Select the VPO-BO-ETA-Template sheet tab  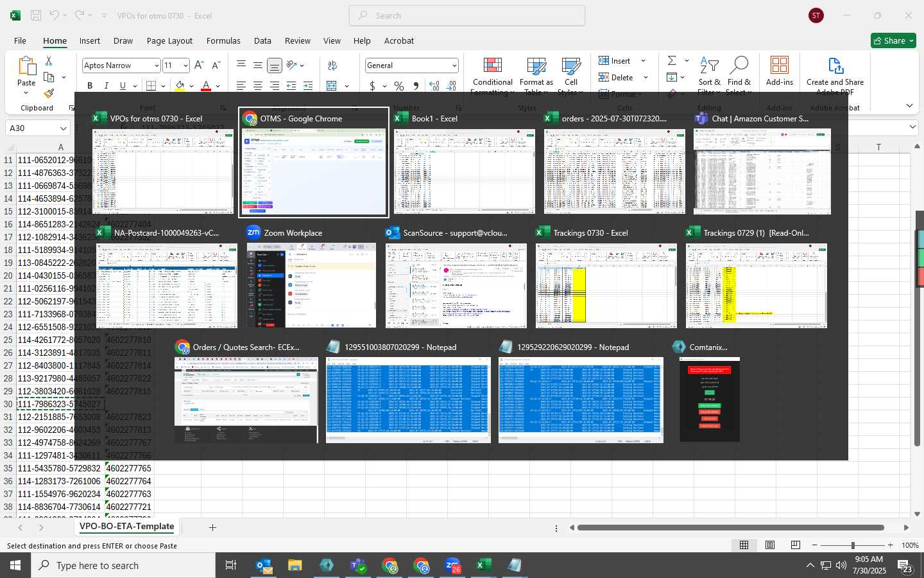coord(127,527)
